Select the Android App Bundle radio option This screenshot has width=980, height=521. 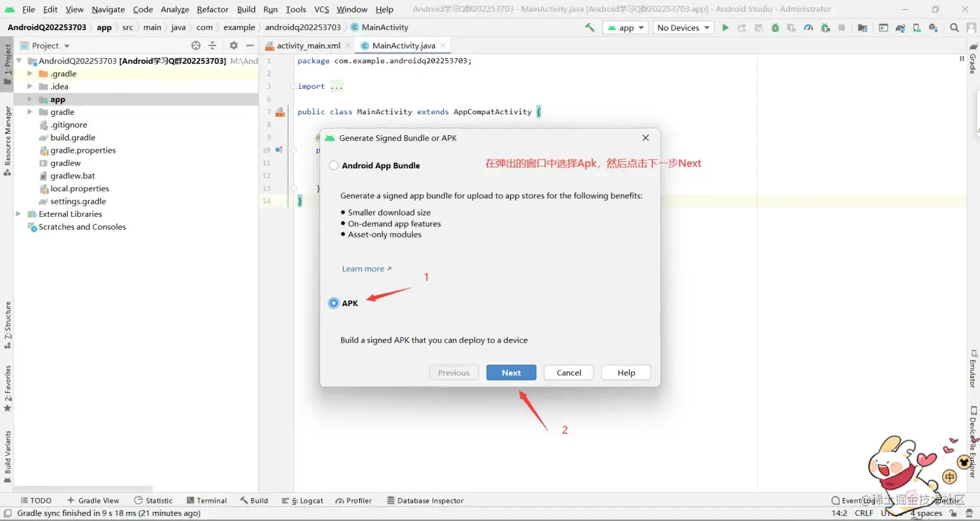(334, 166)
